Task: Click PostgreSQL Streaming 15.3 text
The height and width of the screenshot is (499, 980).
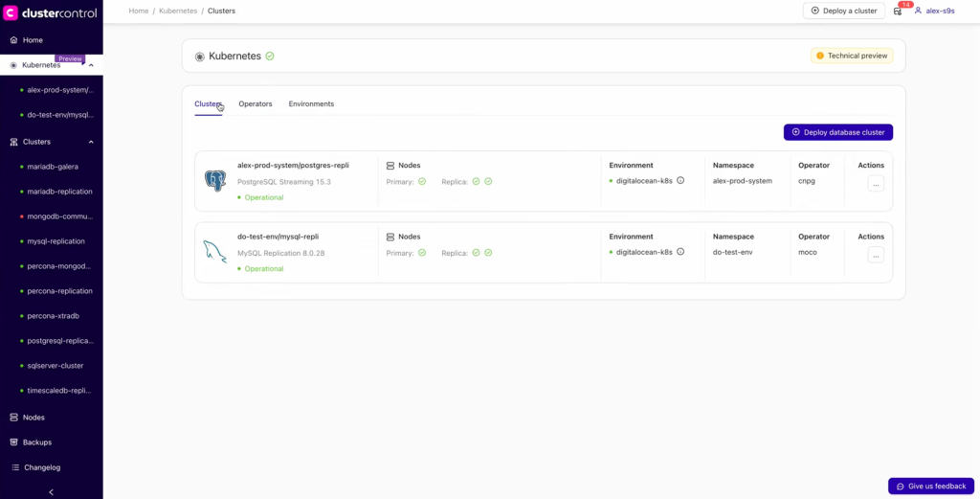Action: tap(284, 182)
